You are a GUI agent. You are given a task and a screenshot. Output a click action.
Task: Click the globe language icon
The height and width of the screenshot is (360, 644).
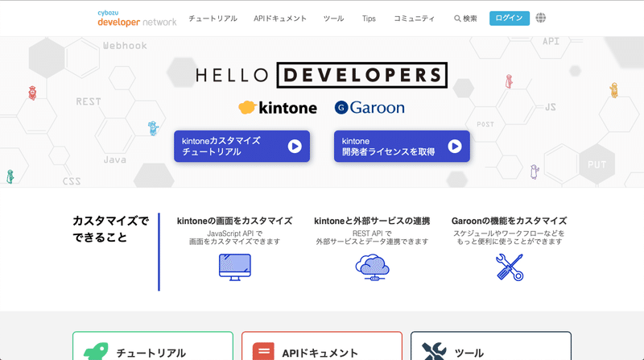[x=540, y=18]
